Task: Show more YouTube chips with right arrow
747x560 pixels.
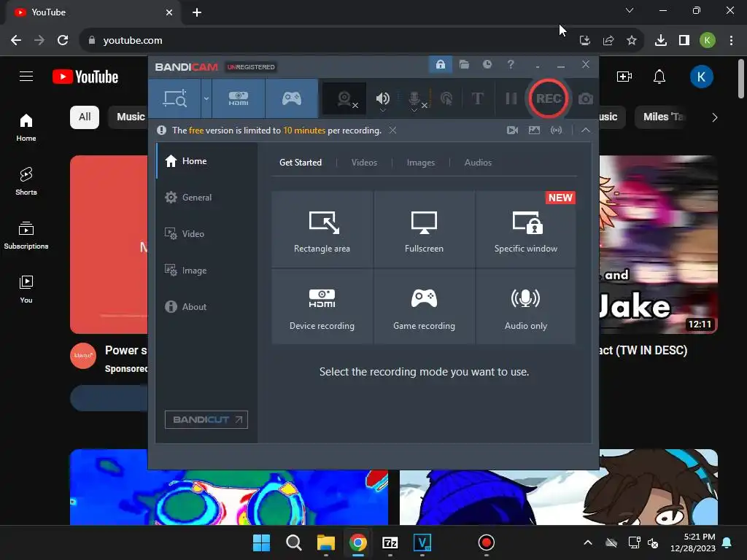Action: click(x=714, y=117)
